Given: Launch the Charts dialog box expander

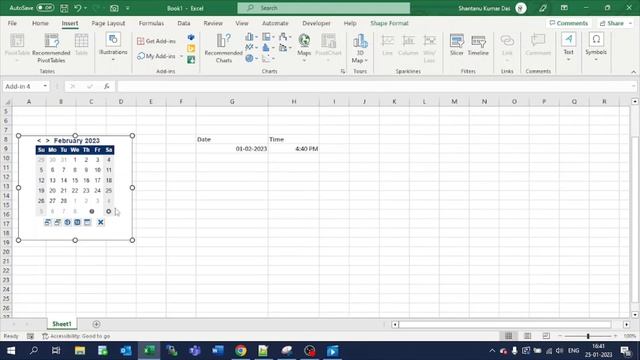Looking at the screenshot, I should click(343, 71).
